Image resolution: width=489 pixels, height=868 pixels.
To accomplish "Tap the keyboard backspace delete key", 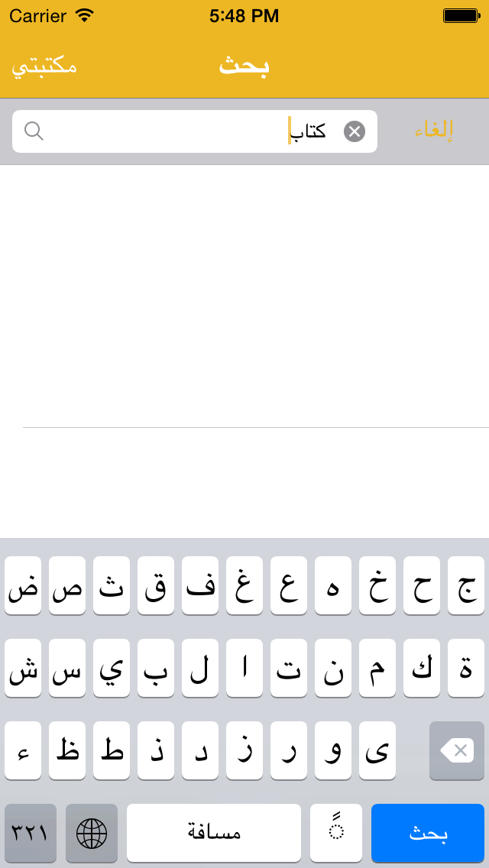I will click(x=457, y=750).
